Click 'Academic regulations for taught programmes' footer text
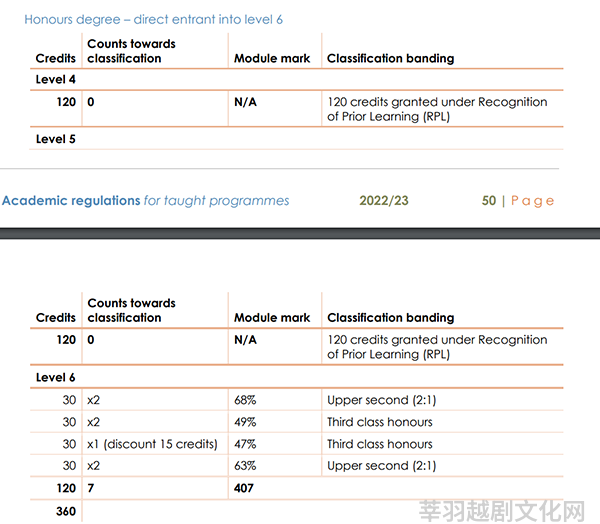This screenshot has height=524, width=600. tap(145, 201)
